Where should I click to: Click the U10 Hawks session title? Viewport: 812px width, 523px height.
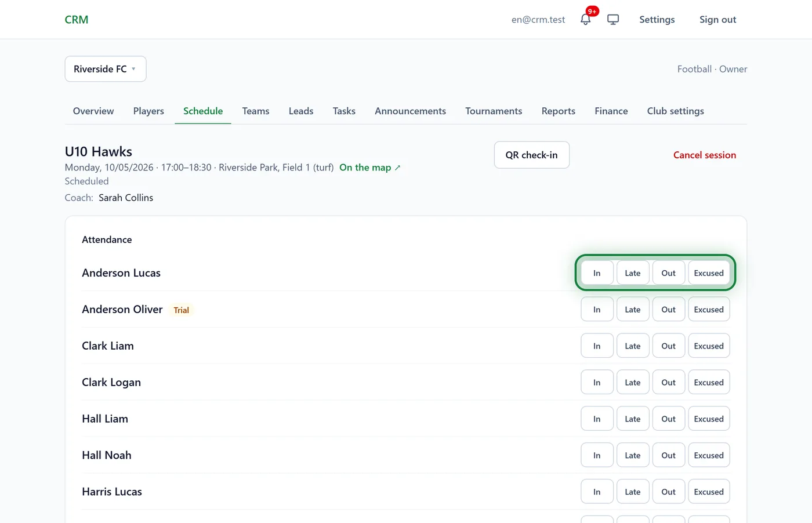[x=99, y=151]
